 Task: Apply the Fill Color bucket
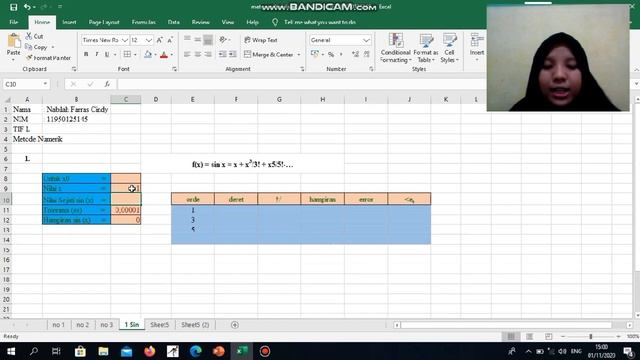tap(148, 54)
